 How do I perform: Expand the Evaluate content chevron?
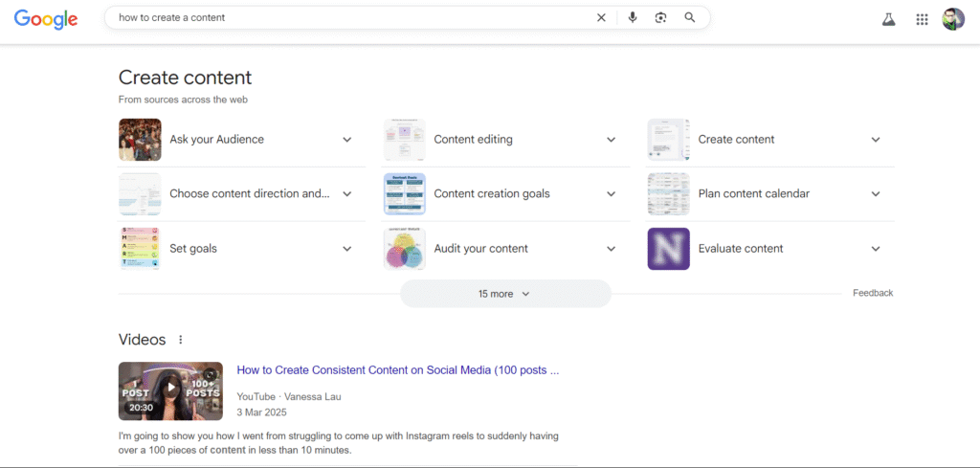876,249
